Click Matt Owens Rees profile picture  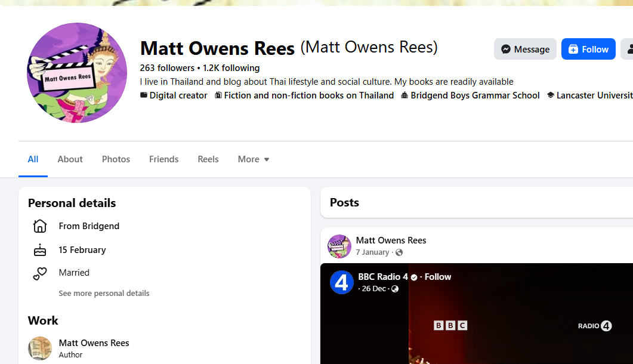[77, 73]
